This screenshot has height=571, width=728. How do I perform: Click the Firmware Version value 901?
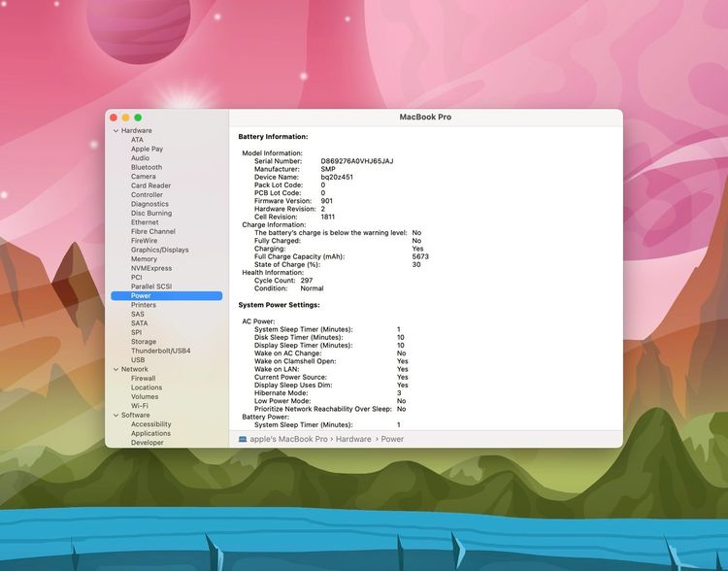(x=326, y=201)
